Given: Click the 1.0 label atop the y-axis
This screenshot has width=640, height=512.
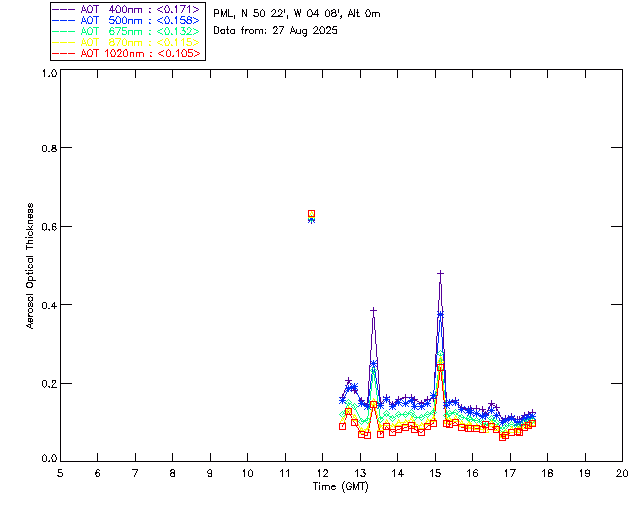Looking at the screenshot, I should click(49, 73).
